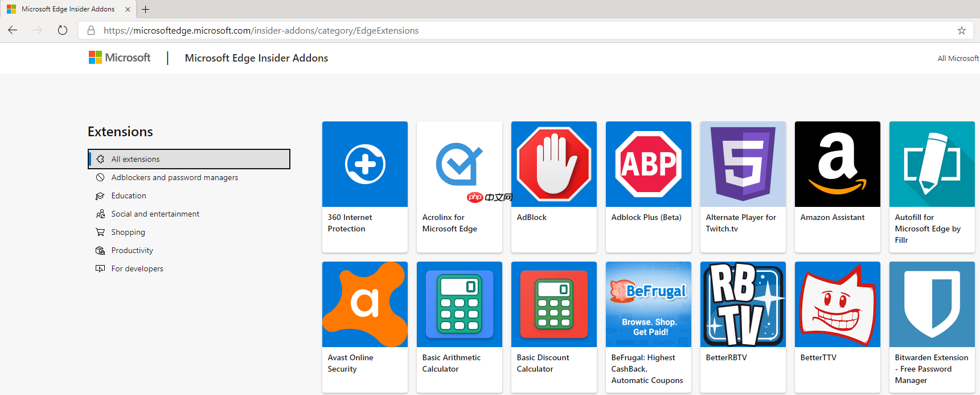Open the green Basic Arithmetic Calculator icon

(x=460, y=304)
